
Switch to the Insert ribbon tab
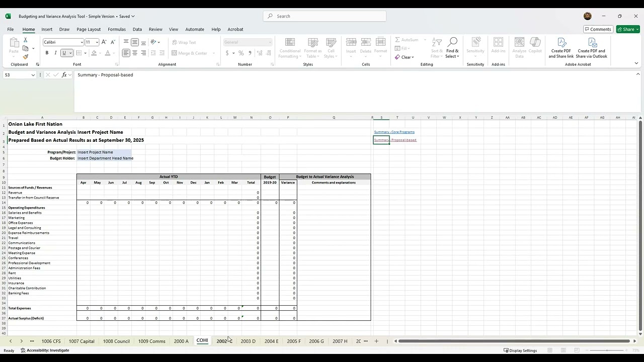(47, 29)
